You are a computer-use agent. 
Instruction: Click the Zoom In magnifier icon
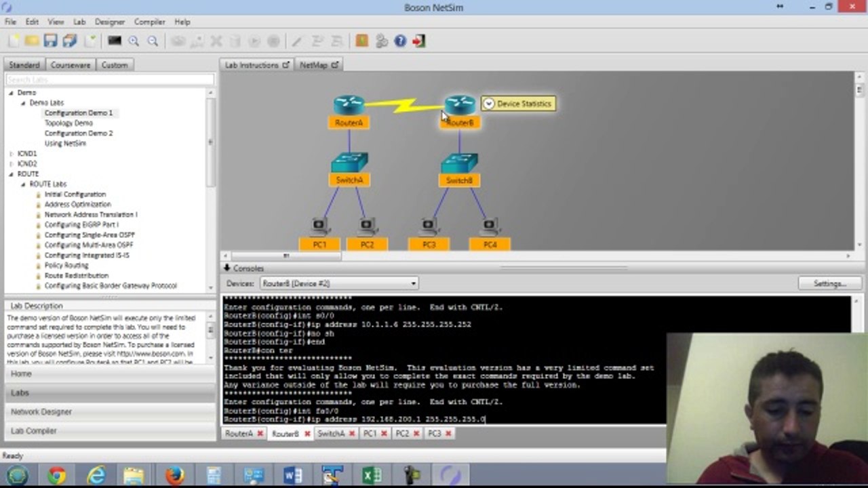tap(134, 41)
